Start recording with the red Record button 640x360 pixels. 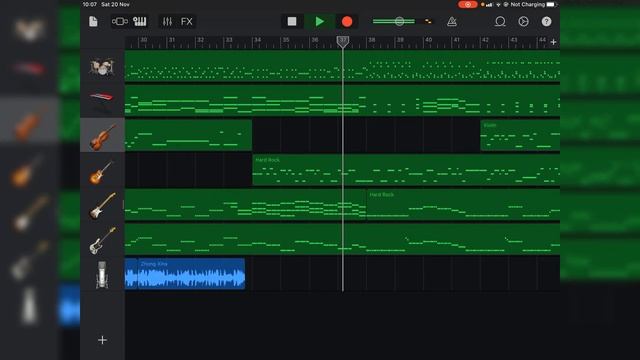347,22
